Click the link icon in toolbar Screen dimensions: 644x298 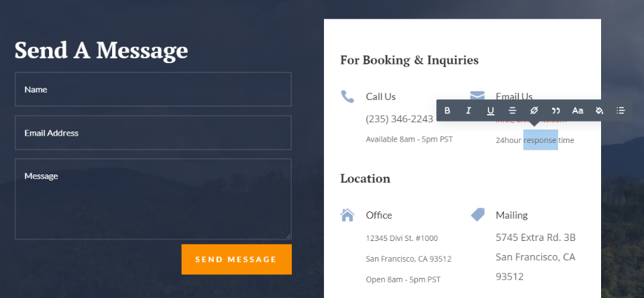(534, 111)
